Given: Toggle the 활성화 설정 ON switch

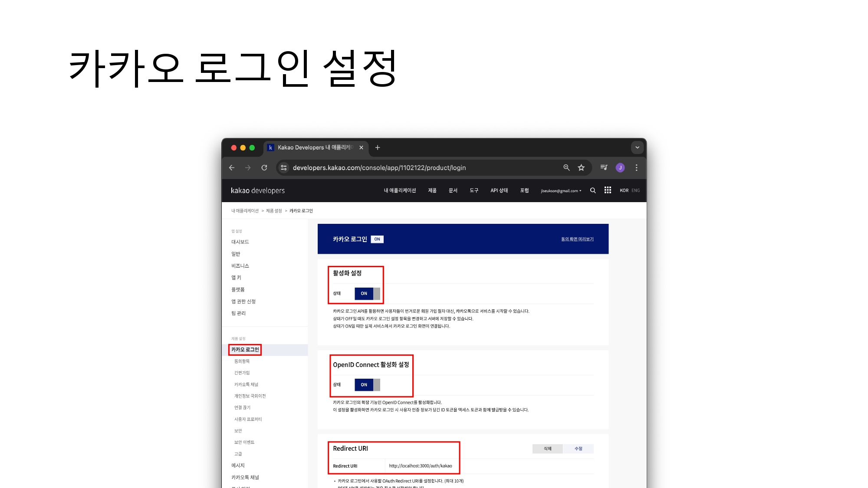Looking at the screenshot, I should coord(367,294).
